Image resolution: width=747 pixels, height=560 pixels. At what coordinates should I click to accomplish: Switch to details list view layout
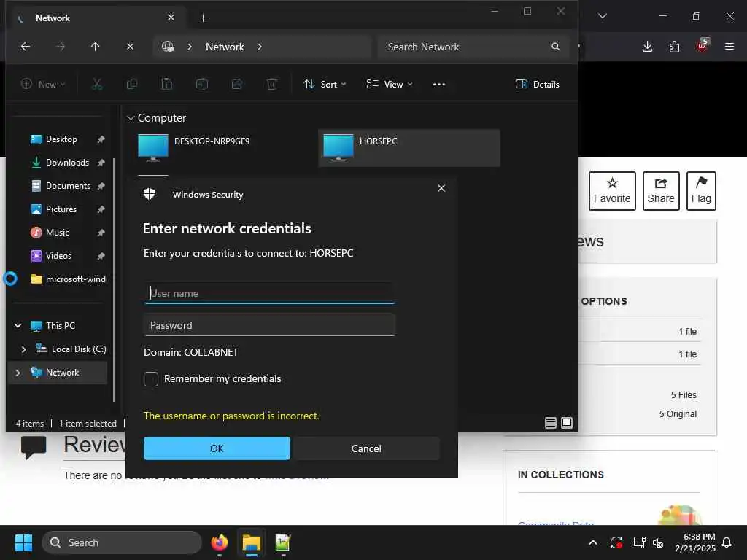(551, 423)
